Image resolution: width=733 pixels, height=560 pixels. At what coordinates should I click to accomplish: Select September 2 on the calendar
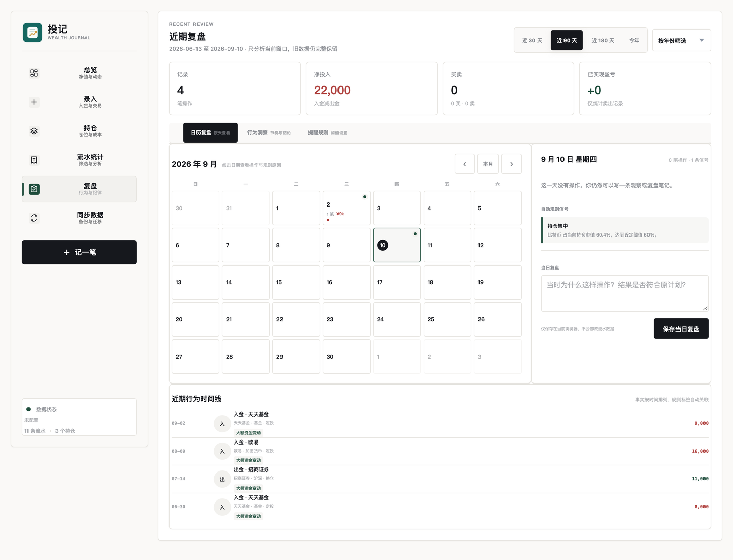pyautogui.click(x=347, y=208)
